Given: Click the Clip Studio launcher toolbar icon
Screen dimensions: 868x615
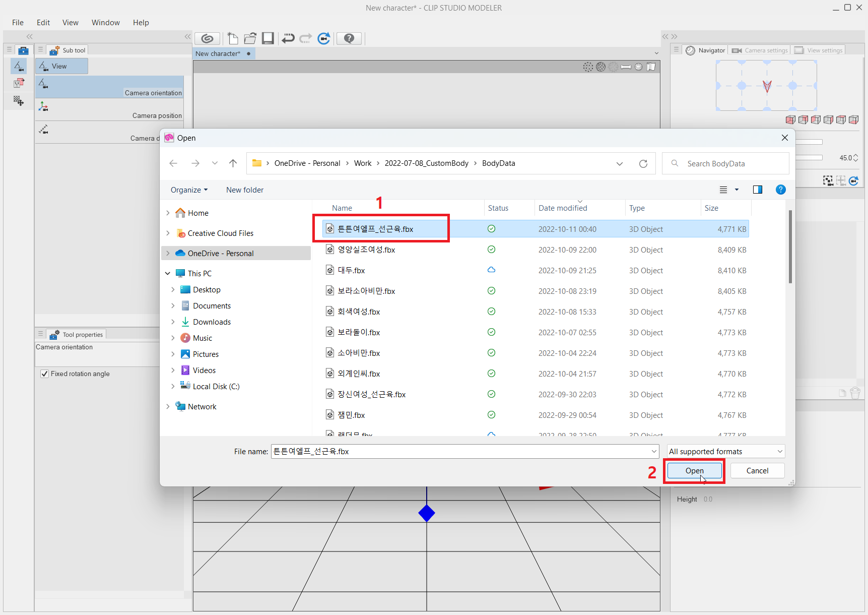Looking at the screenshot, I should [x=207, y=39].
